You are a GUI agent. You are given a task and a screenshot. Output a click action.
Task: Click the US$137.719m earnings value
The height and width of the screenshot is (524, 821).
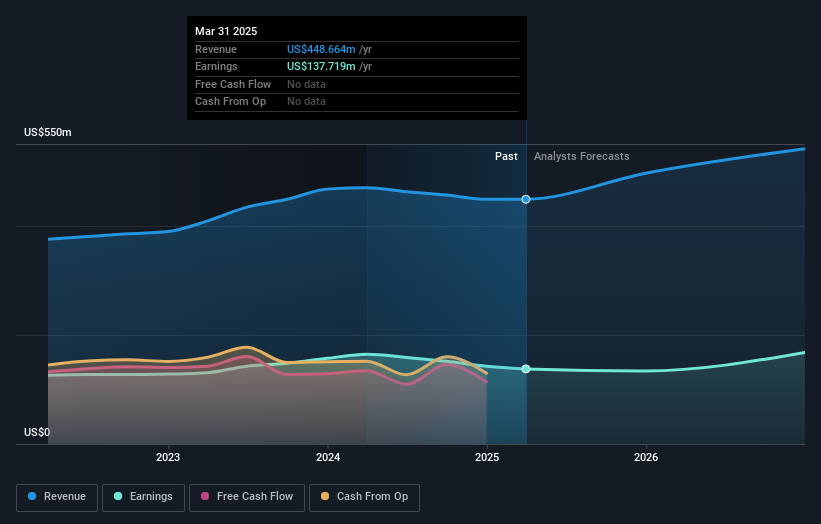point(321,66)
